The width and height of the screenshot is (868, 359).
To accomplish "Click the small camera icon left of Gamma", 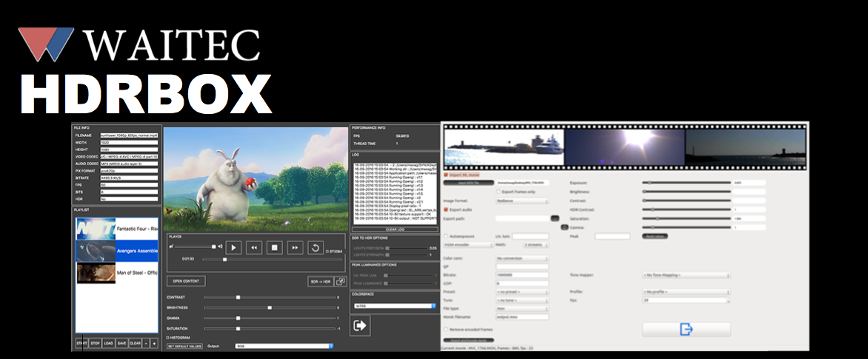I will coord(564,227).
